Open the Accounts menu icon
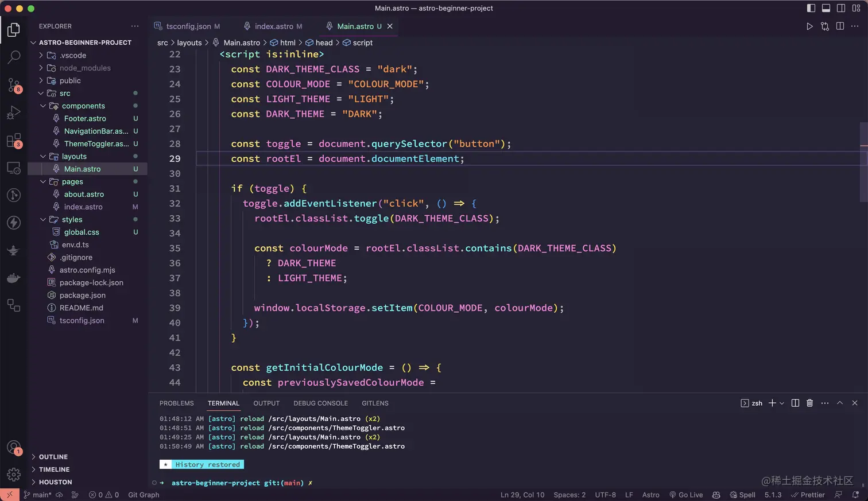This screenshot has height=501, width=868. pos(14,447)
